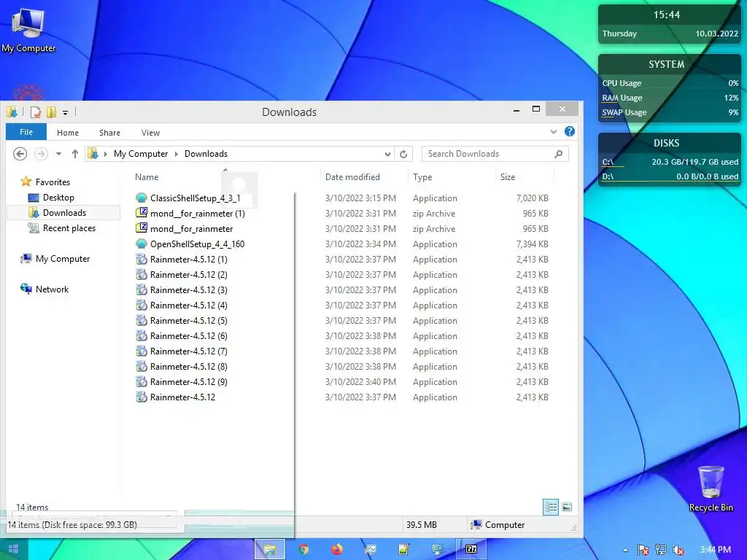Select mond__for_rainmeter (1) zip icon
747x560 pixels.
[x=141, y=213]
